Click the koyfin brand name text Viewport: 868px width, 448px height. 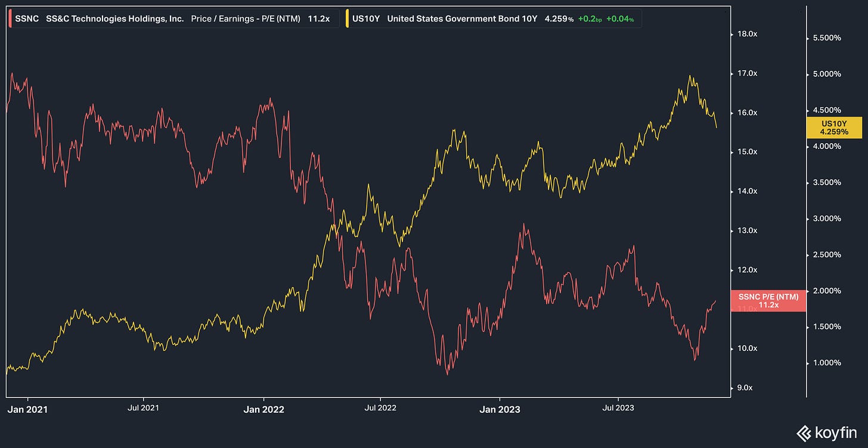click(836, 432)
